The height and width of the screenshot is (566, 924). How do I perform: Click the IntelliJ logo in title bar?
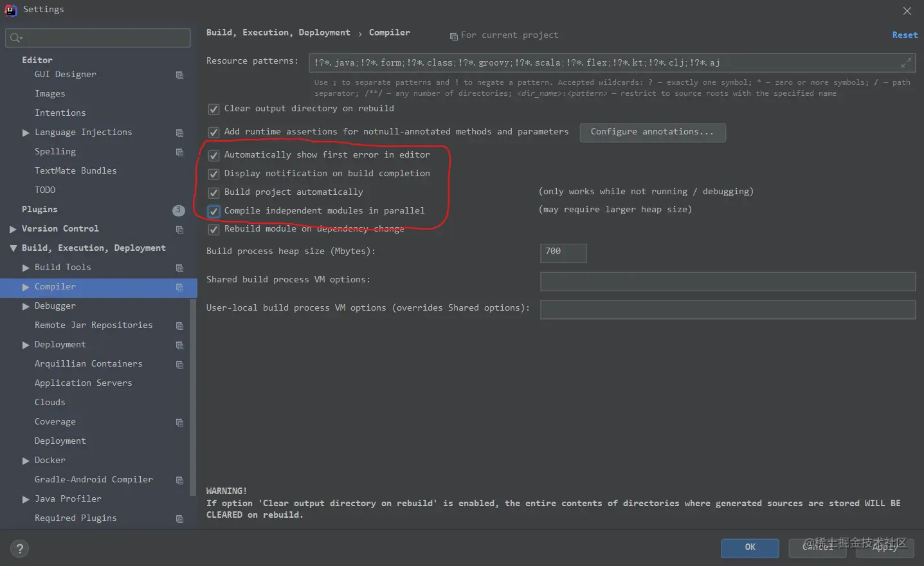click(10, 10)
